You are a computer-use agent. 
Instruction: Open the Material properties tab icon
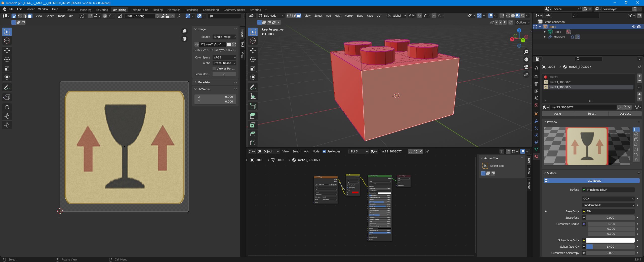coord(536,156)
